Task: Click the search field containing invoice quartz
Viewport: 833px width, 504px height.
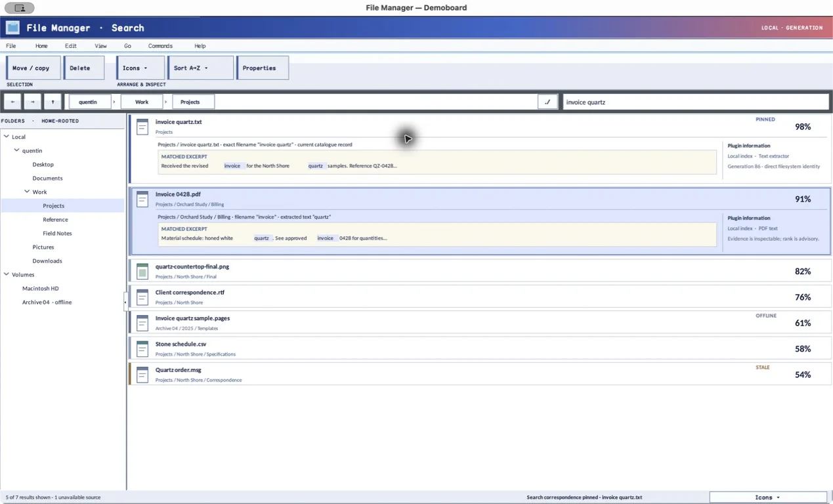Action: [x=696, y=102]
